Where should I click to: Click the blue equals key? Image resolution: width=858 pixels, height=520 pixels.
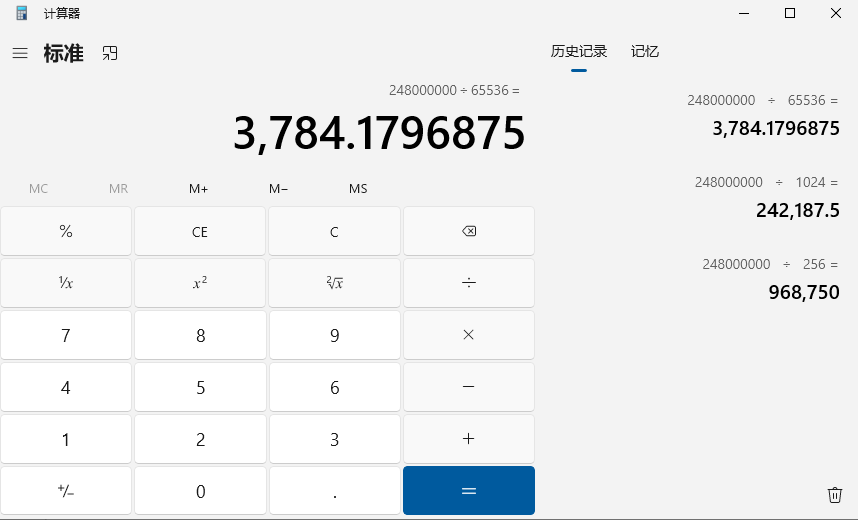point(469,491)
